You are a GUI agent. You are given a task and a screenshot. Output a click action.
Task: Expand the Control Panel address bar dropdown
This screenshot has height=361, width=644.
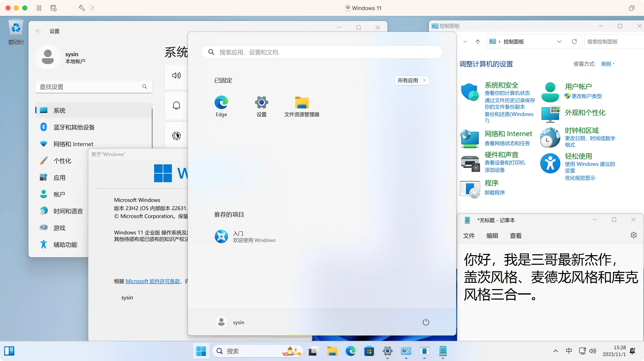pos(560,42)
